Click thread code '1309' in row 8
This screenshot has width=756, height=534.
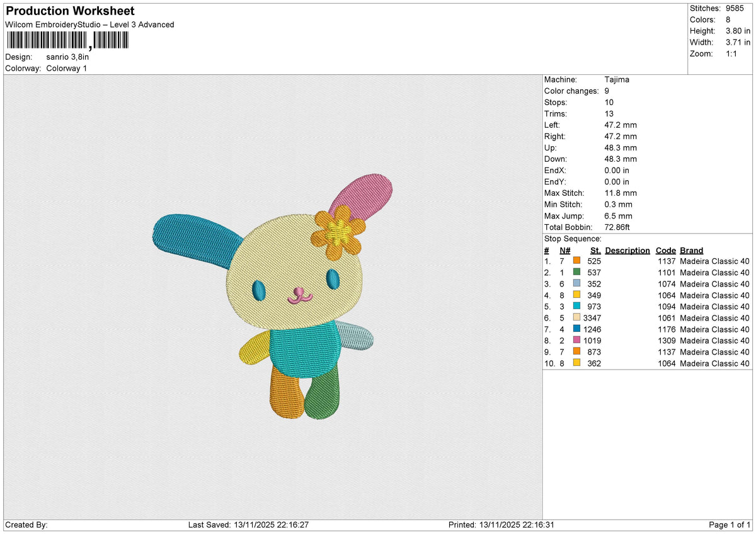tap(667, 340)
